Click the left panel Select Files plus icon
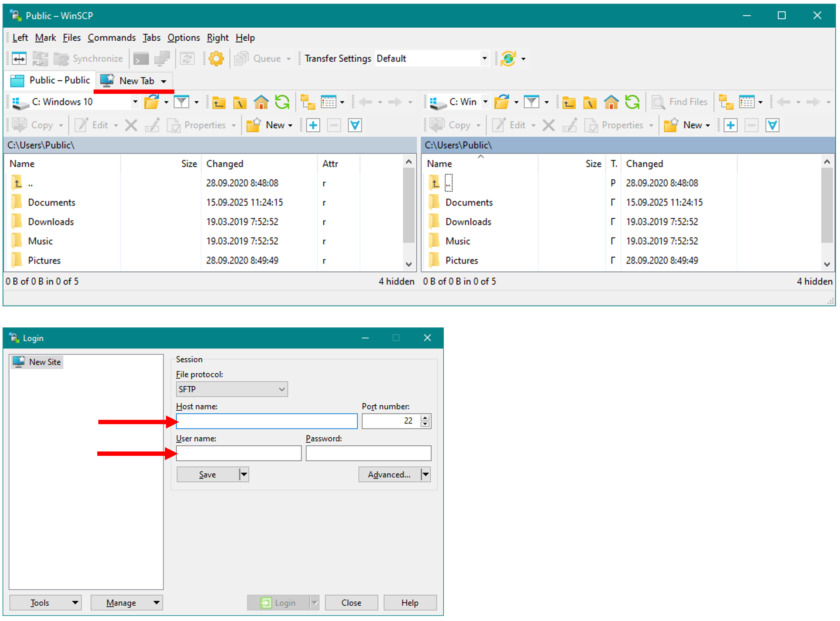The height and width of the screenshot is (621, 840). [313, 125]
